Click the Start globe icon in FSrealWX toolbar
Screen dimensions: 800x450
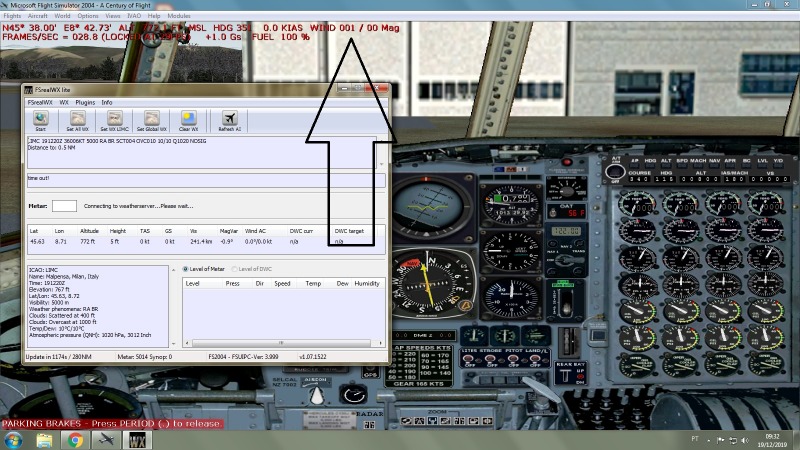[x=41, y=118]
